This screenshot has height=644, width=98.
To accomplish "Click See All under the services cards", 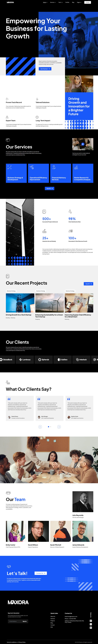I will click(49, 189).
